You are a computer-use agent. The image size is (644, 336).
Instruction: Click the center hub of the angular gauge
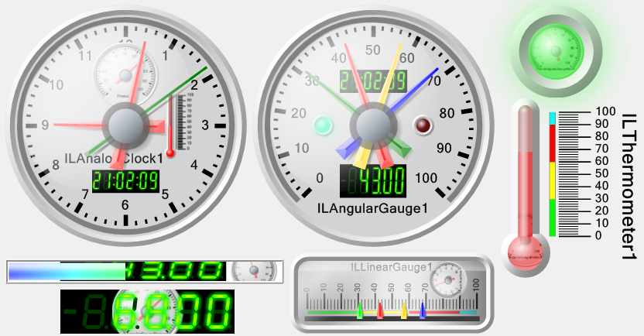pos(373,125)
